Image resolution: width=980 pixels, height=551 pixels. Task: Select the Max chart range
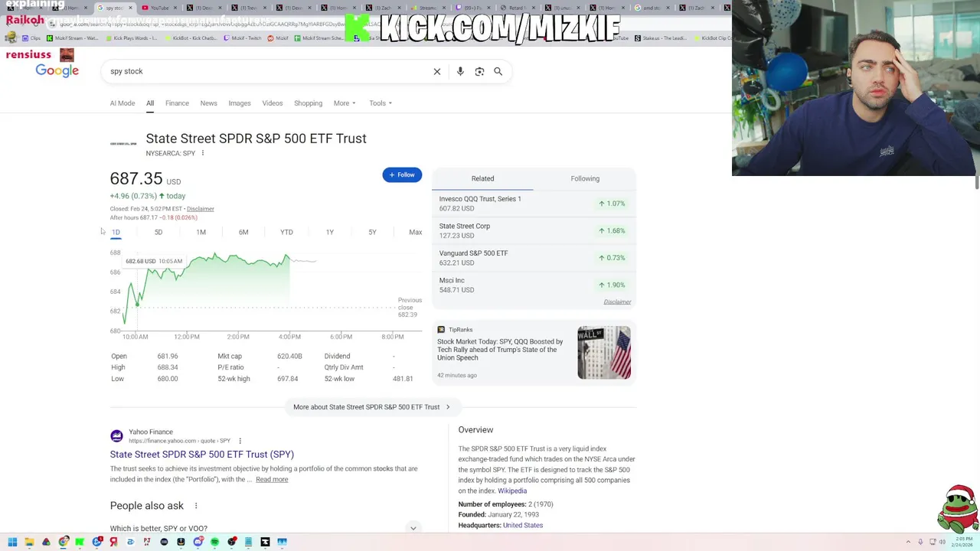[x=416, y=232]
